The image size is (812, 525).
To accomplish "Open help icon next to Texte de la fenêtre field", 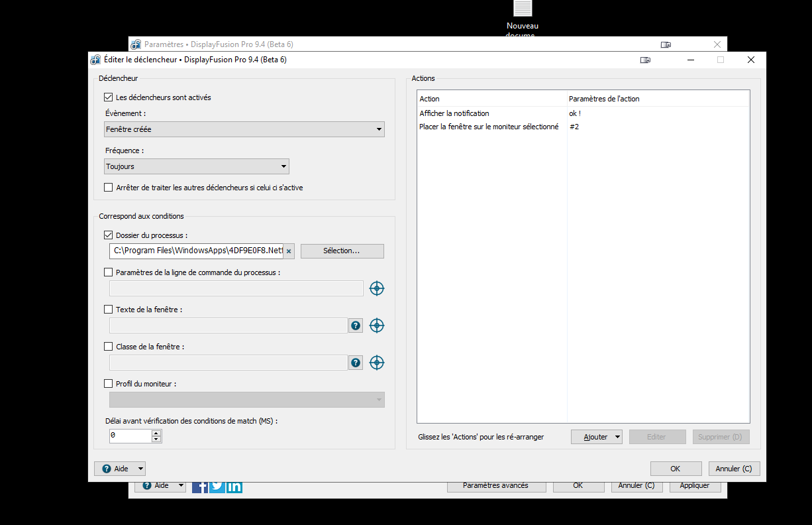I will coord(356,325).
